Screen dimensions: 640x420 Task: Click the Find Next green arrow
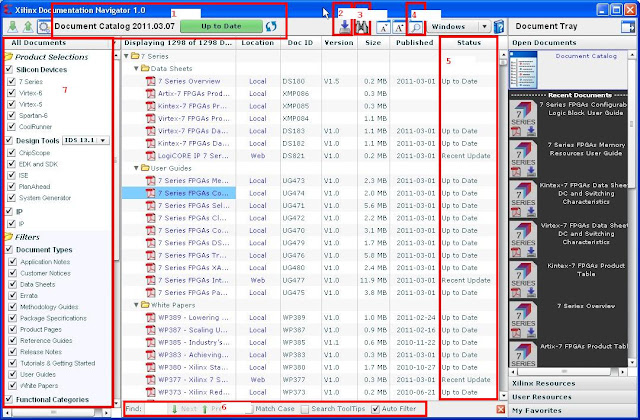(175, 409)
